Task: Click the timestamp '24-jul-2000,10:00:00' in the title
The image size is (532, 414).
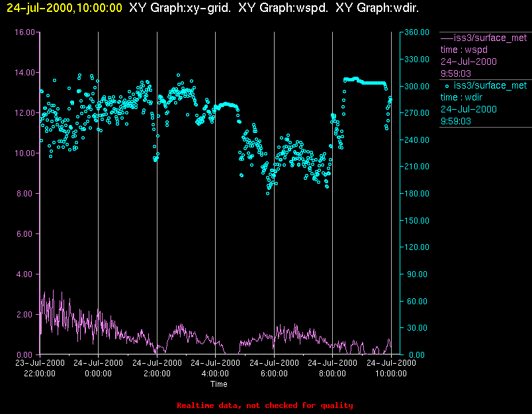Action: [64, 8]
